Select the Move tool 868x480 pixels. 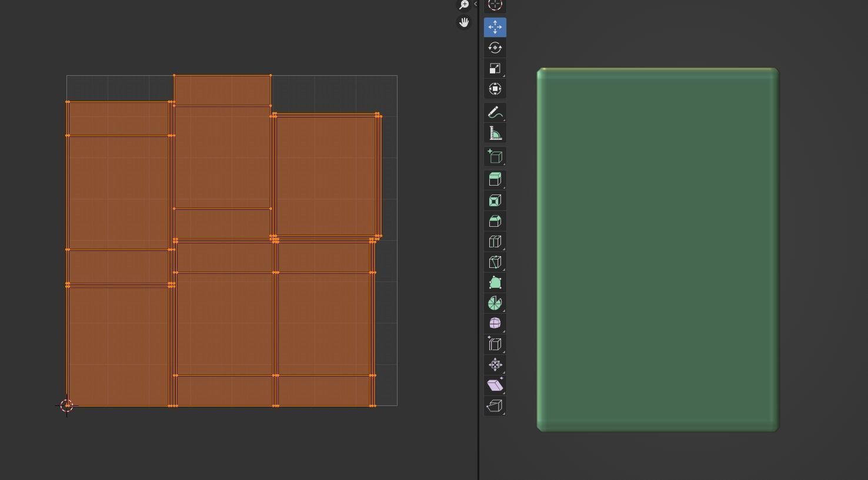[495, 27]
